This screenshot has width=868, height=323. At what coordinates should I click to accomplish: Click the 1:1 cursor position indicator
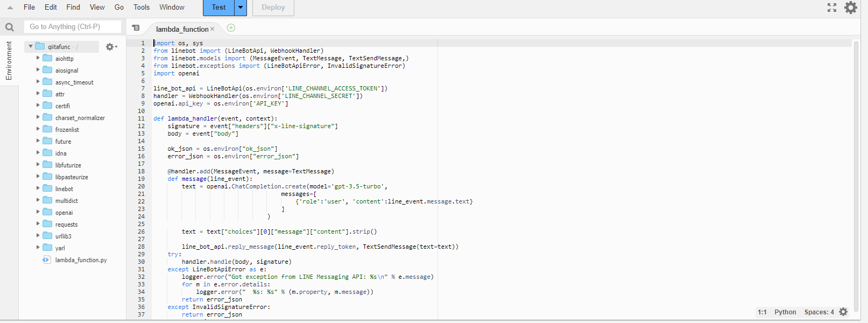(x=762, y=312)
